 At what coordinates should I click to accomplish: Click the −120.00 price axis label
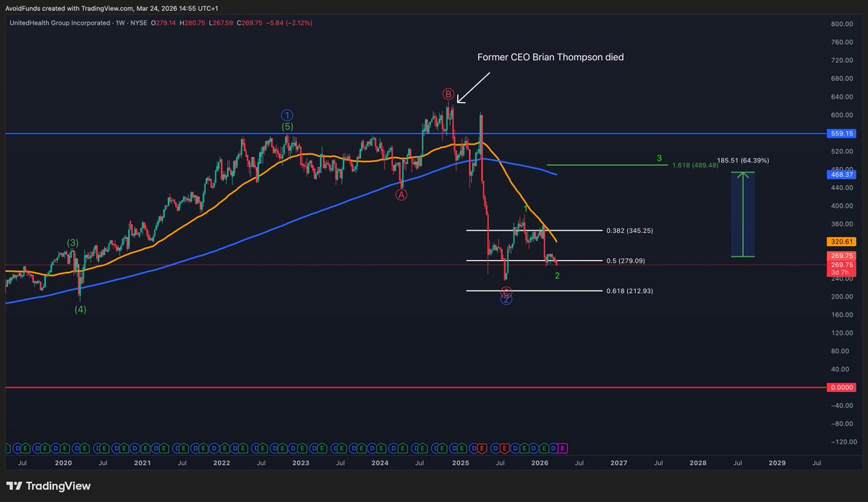pos(842,442)
